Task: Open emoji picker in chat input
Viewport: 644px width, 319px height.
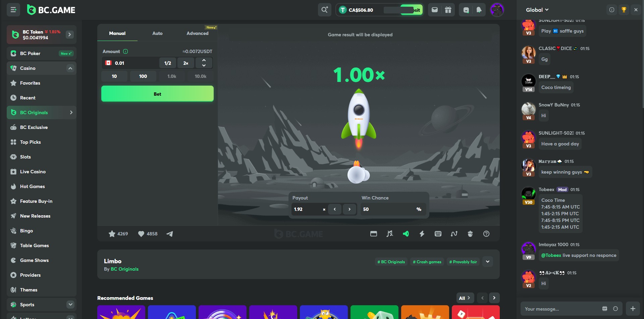Action: (615, 309)
